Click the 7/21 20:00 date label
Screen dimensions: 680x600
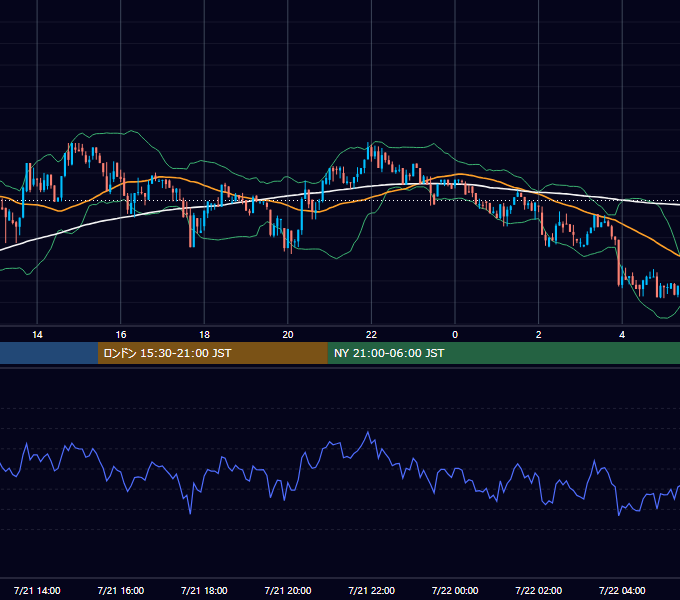coord(288,590)
